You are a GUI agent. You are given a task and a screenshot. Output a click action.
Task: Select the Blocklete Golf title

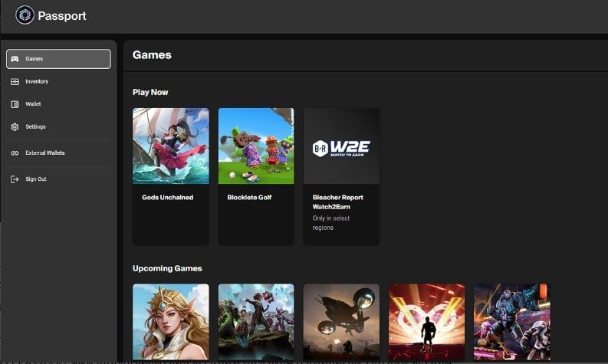click(249, 197)
